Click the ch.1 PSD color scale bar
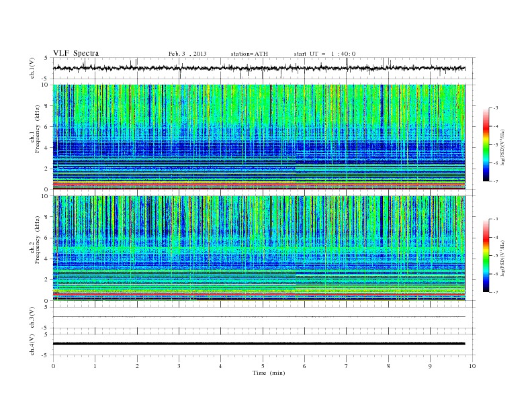532x411 pixels. coord(486,144)
